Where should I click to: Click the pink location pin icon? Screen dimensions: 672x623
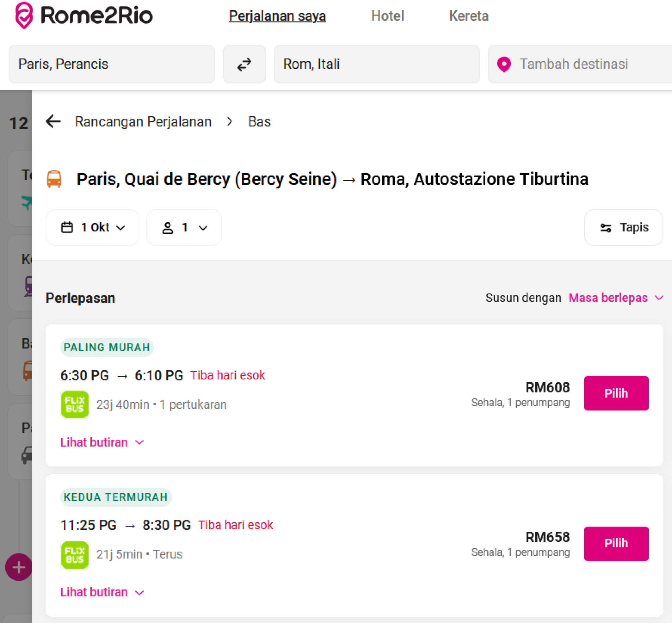[504, 64]
